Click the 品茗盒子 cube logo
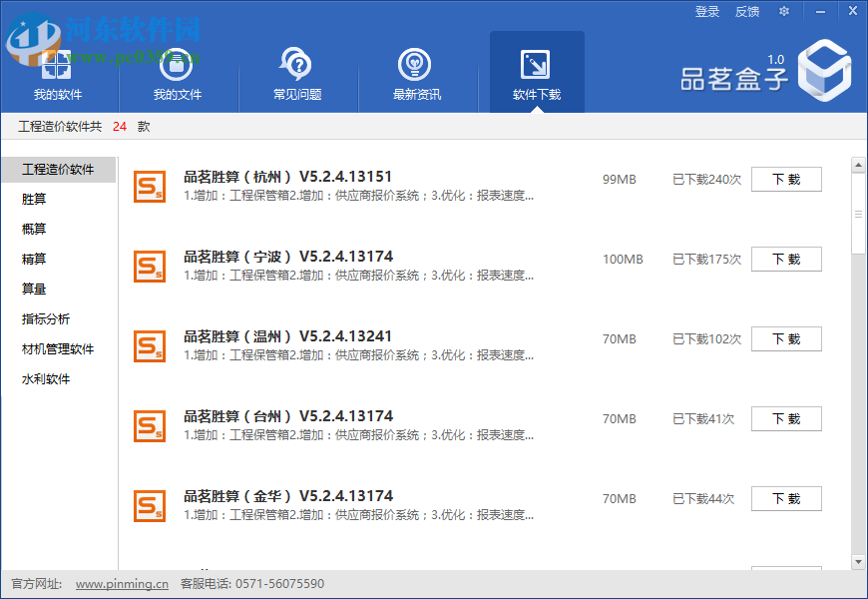 point(824,70)
